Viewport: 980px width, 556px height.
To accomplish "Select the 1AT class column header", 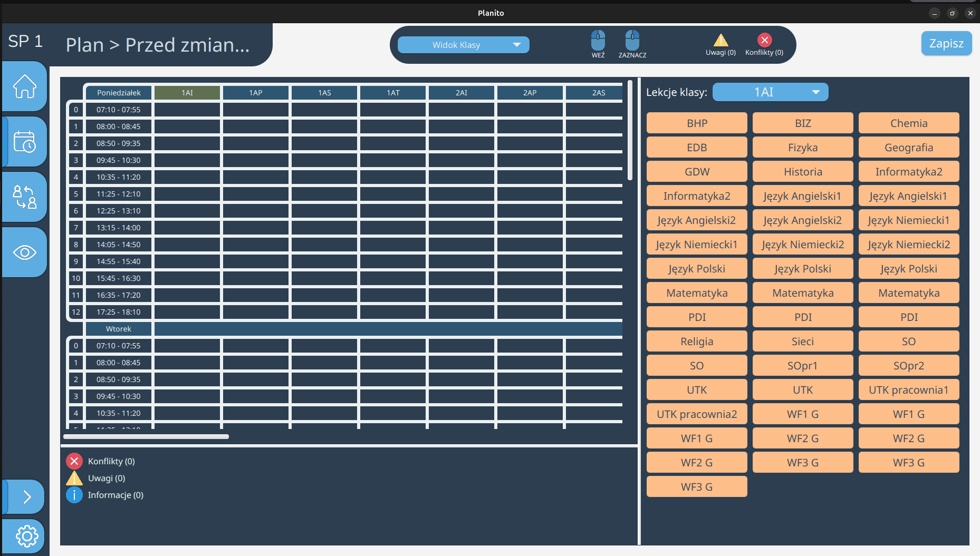I will (393, 93).
